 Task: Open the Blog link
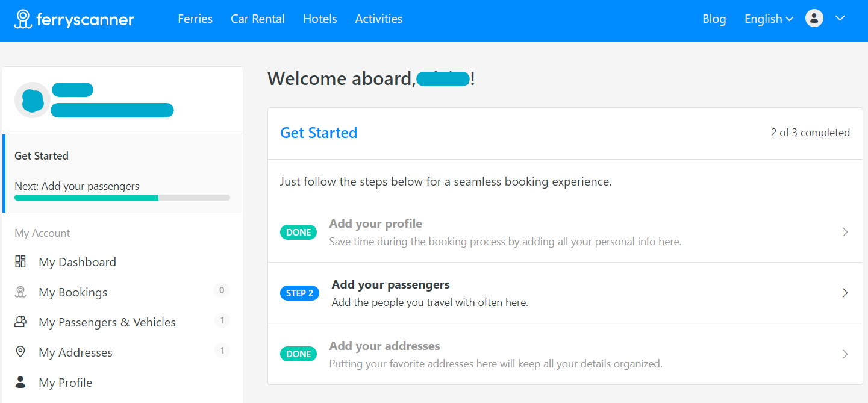pyautogui.click(x=714, y=19)
